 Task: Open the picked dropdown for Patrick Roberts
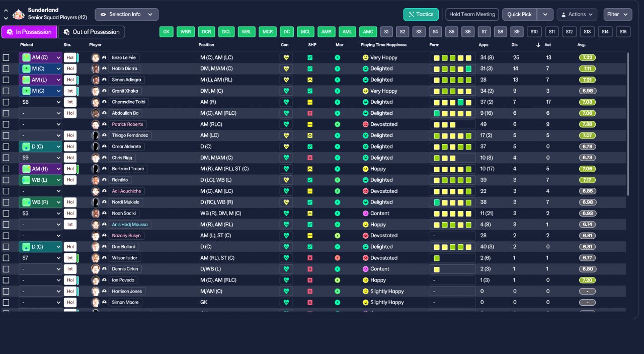40,124
